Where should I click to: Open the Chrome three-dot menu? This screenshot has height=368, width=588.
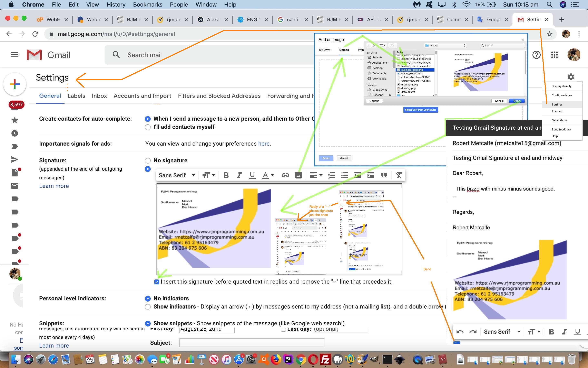tap(579, 34)
